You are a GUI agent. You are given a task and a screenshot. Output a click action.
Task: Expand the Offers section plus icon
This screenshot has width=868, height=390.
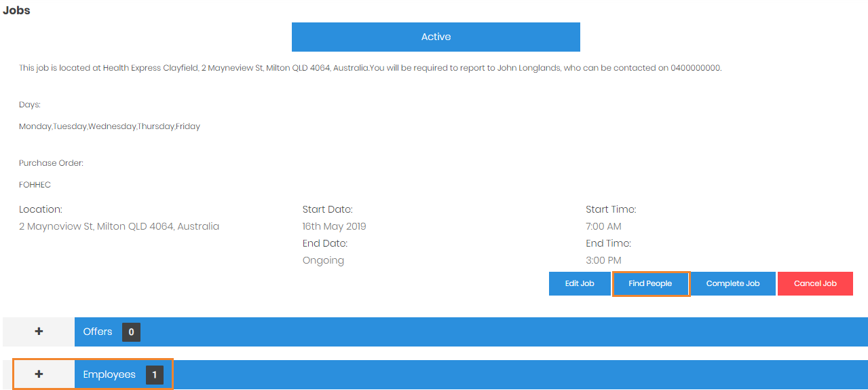(x=39, y=332)
